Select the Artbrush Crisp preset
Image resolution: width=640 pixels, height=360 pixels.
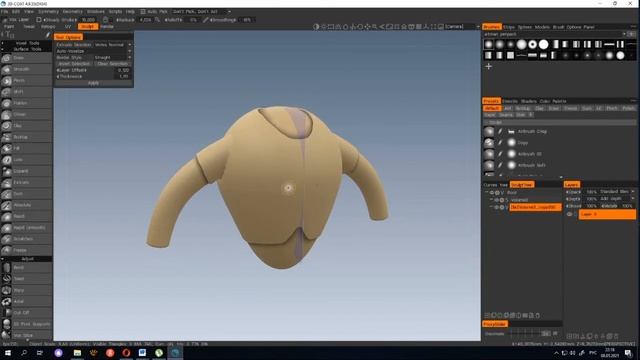coord(532,131)
